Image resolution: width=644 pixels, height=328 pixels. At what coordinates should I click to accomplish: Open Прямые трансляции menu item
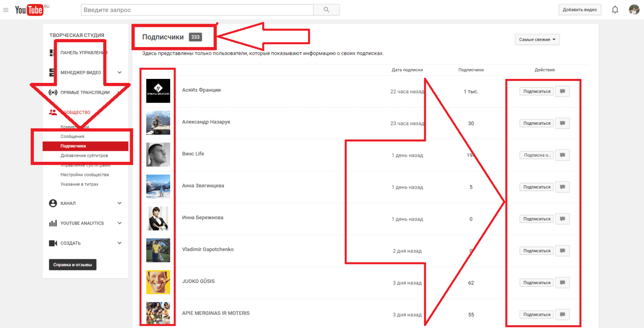(x=85, y=92)
